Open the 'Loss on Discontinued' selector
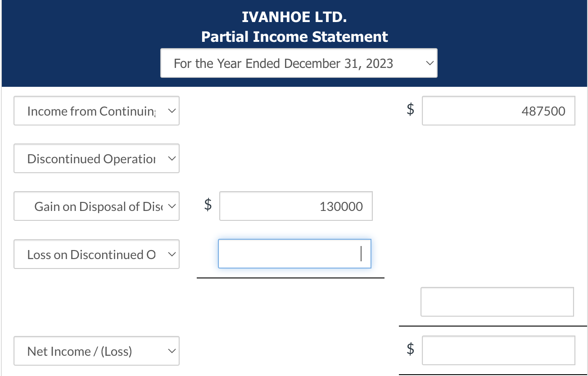 [96, 254]
